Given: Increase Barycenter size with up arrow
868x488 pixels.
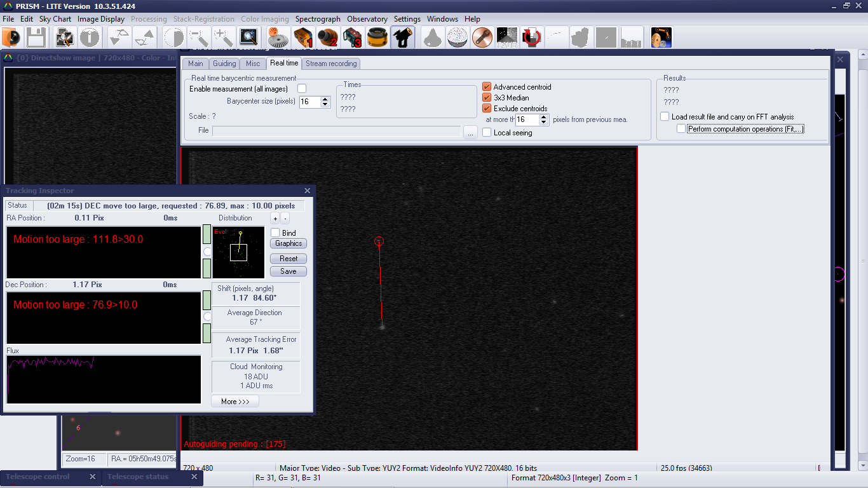Looking at the screenshot, I should coord(326,99).
